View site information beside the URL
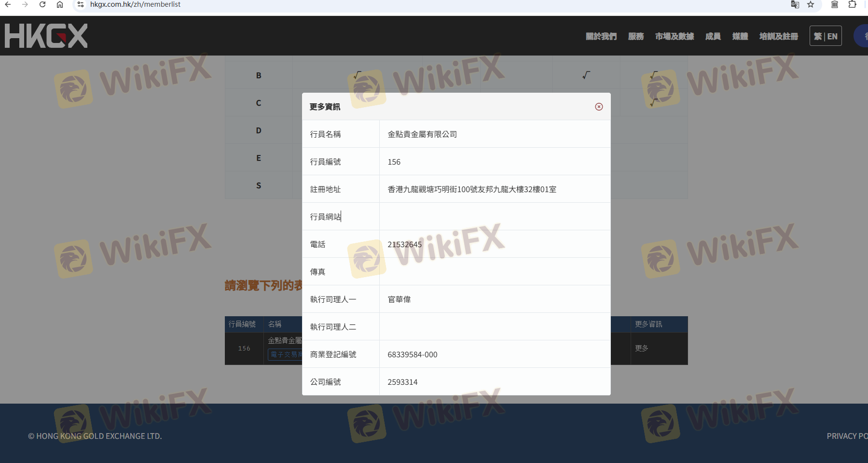This screenshot has width=868, height=463. 81,4
